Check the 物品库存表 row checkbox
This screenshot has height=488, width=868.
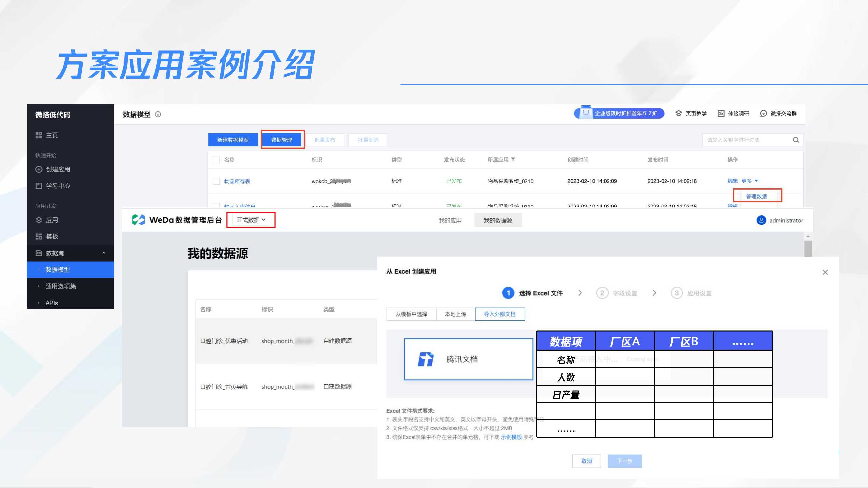tap(216, 181)
